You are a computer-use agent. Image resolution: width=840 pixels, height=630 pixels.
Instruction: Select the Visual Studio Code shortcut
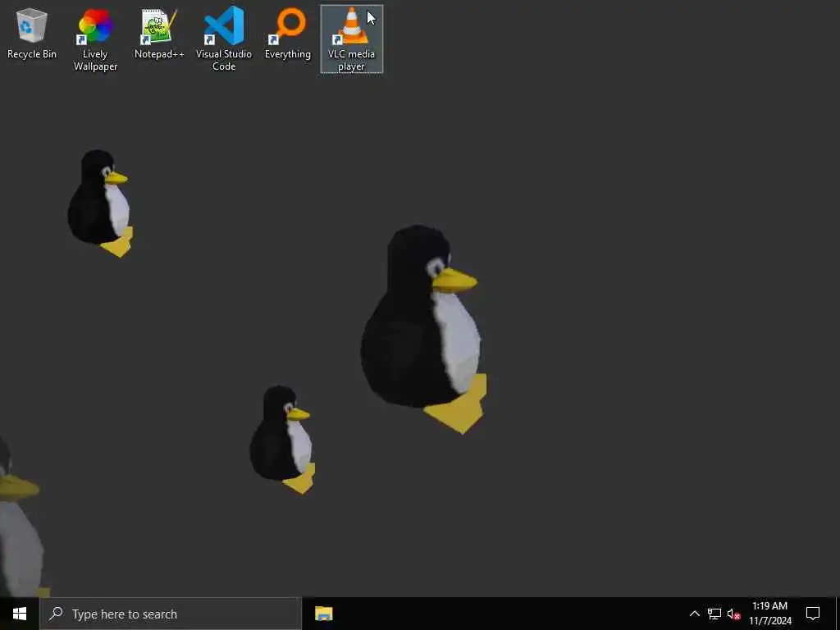click(x=223, y=39)
